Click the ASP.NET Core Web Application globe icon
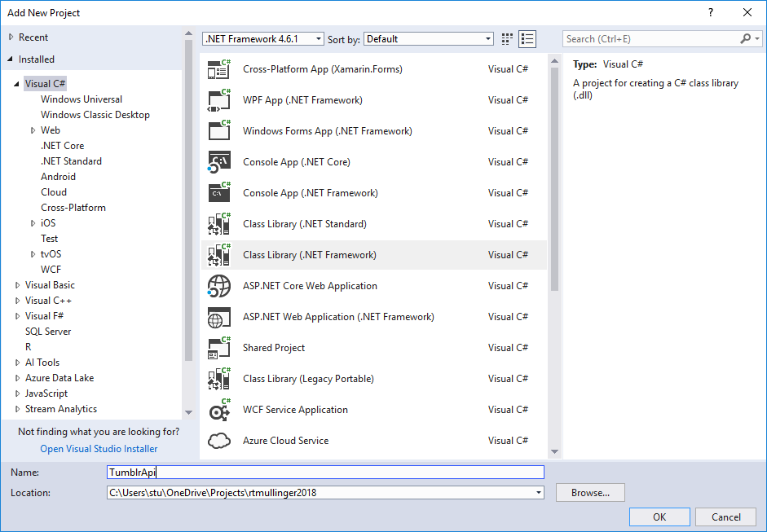767x532 pixels. pos(218,286)
